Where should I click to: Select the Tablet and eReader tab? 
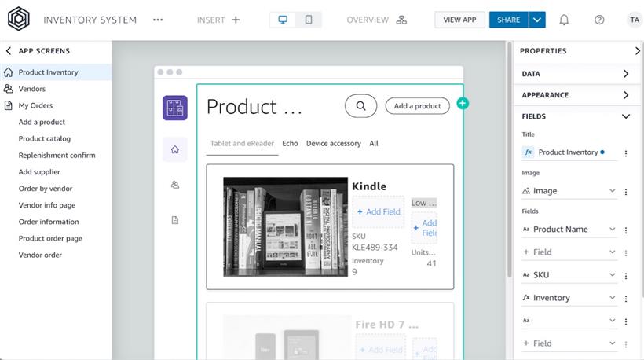click(242, 143)
